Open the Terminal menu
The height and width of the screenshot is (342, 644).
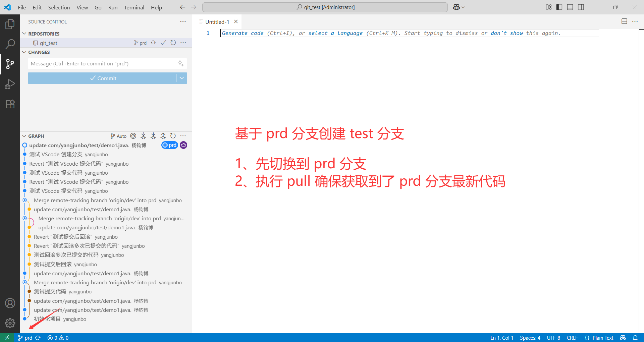[134, 7]
